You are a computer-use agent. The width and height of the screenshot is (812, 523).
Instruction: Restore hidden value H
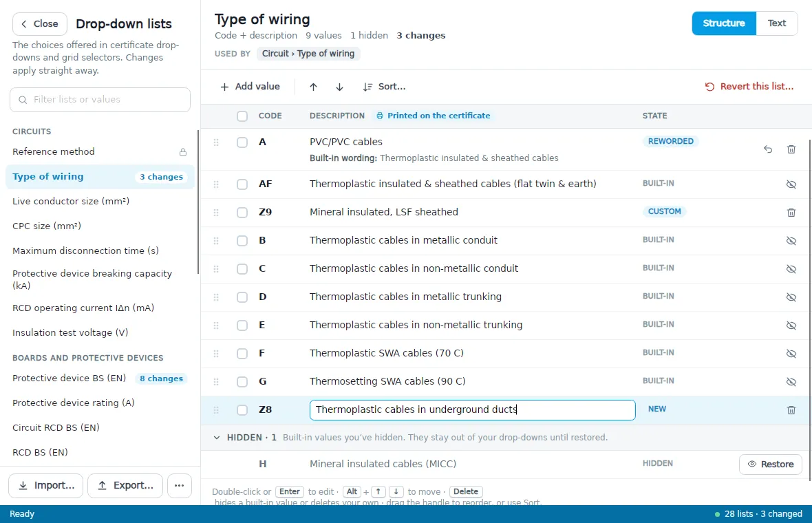point(770,465)
